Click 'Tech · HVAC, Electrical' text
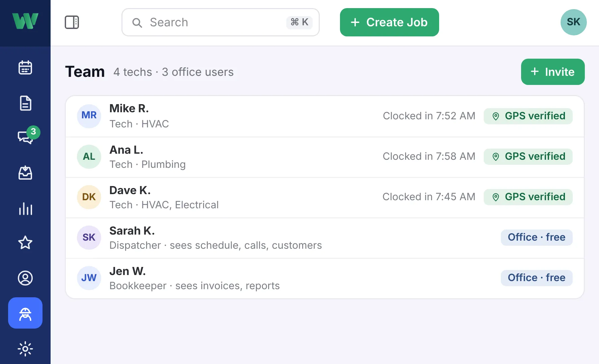 click(164, 205)
